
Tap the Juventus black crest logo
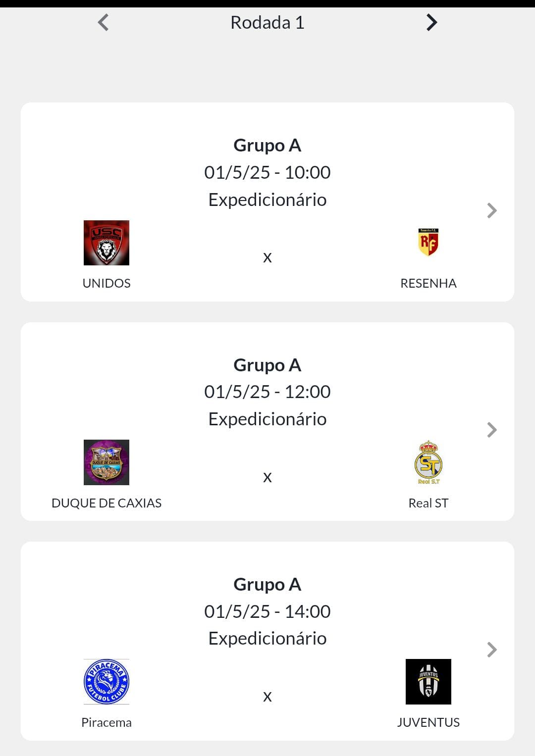tap(428, 682)
